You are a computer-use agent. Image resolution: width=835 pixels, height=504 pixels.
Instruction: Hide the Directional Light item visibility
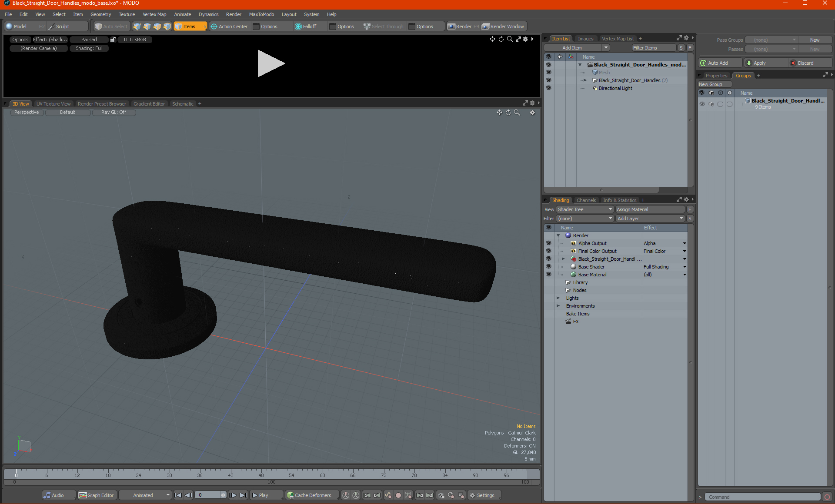click(x=548, y=88)
